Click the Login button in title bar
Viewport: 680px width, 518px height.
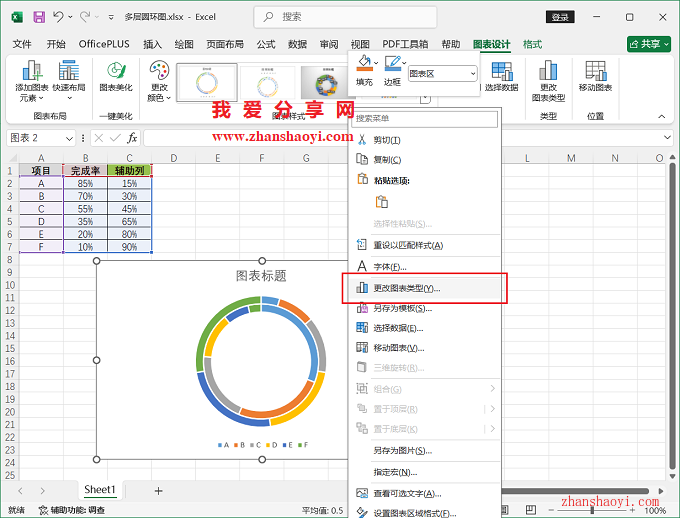tap(562, 17)
